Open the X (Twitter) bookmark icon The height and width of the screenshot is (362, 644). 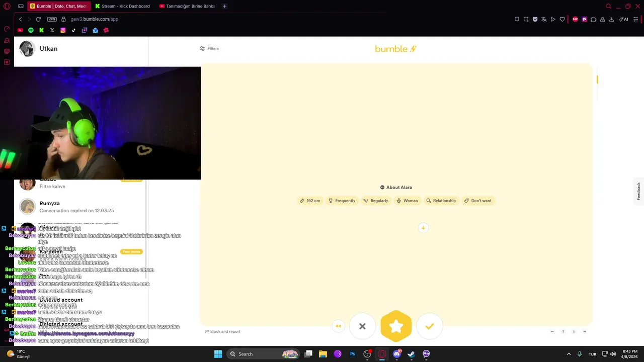pyautogui.click(x=52, y=30)
